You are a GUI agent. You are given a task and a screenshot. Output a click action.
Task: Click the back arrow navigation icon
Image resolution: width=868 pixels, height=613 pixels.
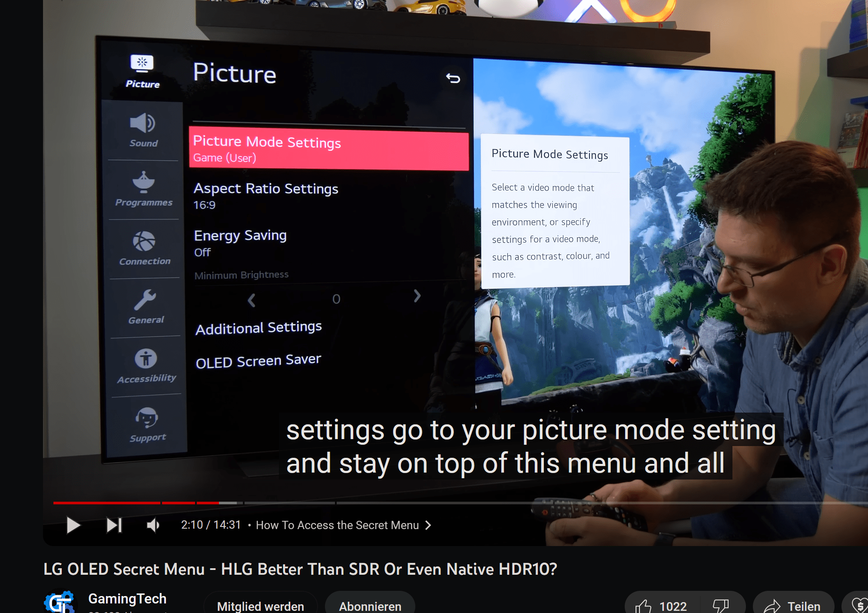click(x=453, y=78)
